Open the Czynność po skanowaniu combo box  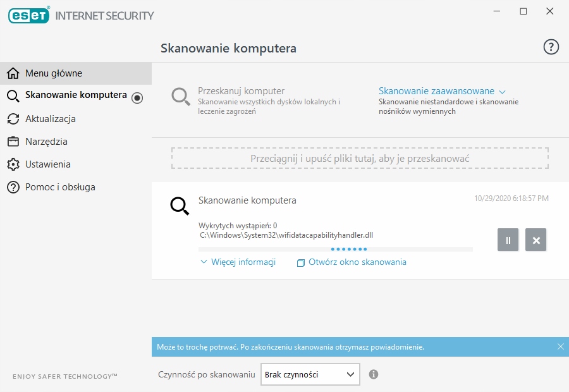pos(310,374)
